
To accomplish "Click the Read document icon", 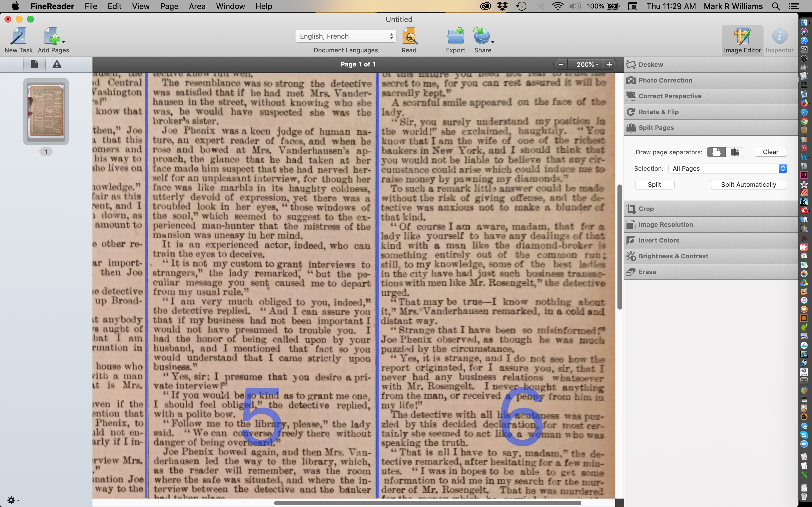I will pyautogui.click(x=409, y=37).
